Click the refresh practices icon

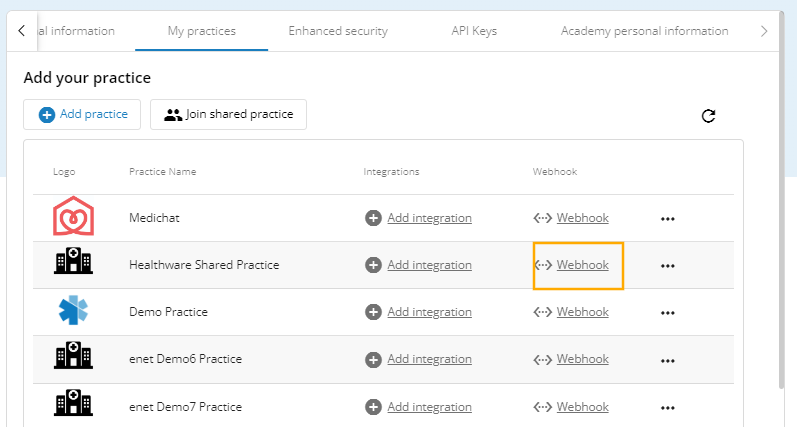[708, 116]
